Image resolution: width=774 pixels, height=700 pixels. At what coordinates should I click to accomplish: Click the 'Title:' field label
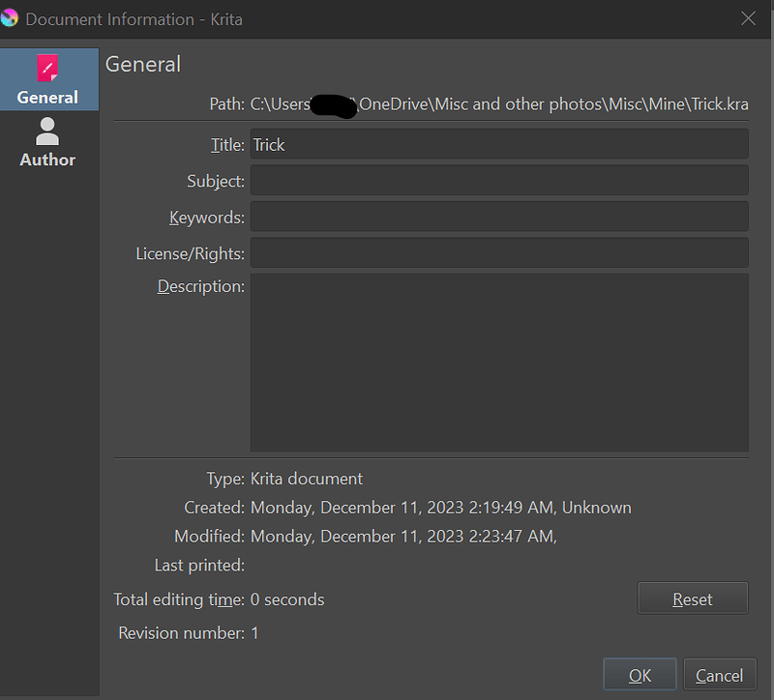pyautogui.click(x=227, y=145)
